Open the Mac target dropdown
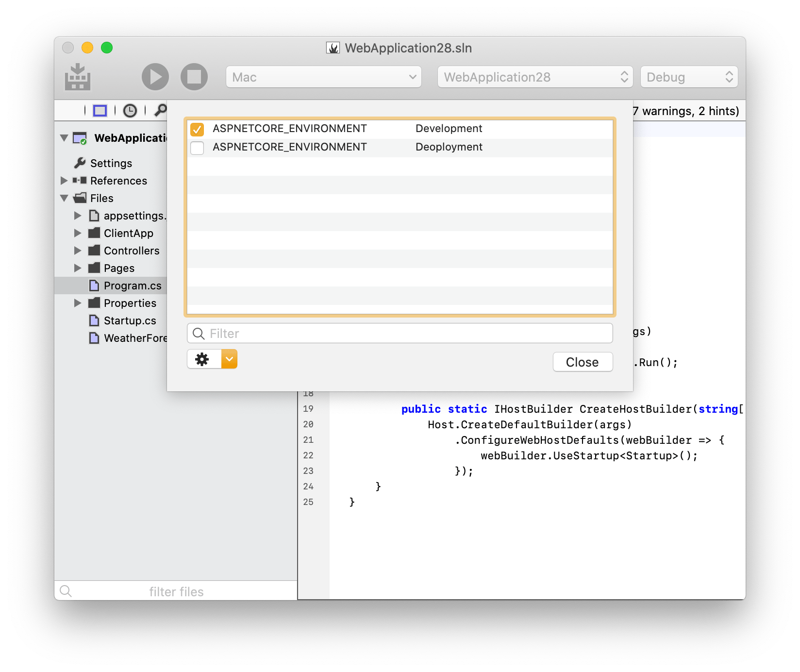The height and width of the screenshot is (672, 800). tap(324, 77)
